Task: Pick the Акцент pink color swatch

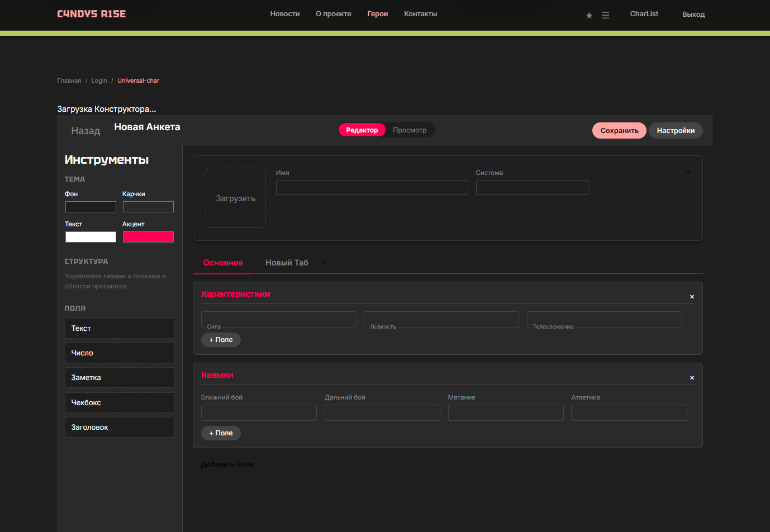Action: pos(148,237)
